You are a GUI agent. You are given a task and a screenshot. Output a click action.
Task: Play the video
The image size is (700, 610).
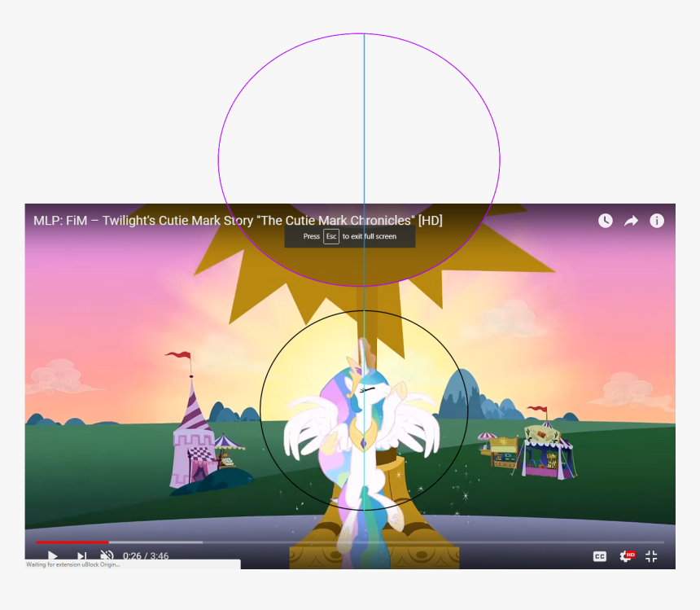[x=53, y=556]
